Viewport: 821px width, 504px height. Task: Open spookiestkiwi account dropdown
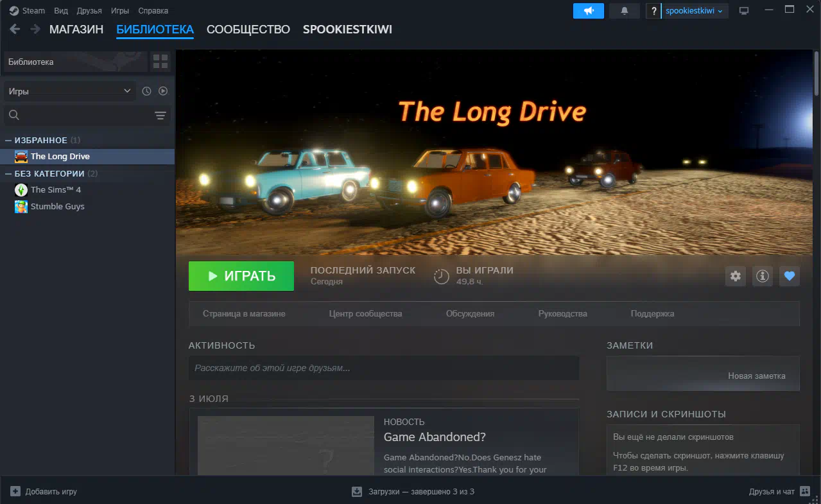coord(695,10)
